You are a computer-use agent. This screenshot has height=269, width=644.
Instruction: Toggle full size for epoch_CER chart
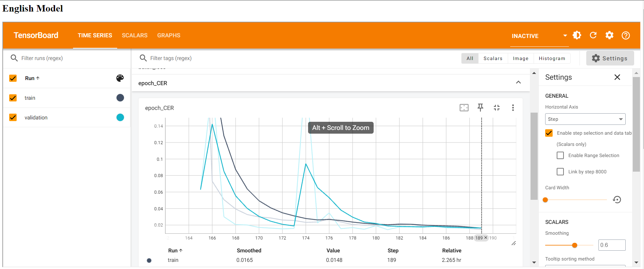point(497,108)
